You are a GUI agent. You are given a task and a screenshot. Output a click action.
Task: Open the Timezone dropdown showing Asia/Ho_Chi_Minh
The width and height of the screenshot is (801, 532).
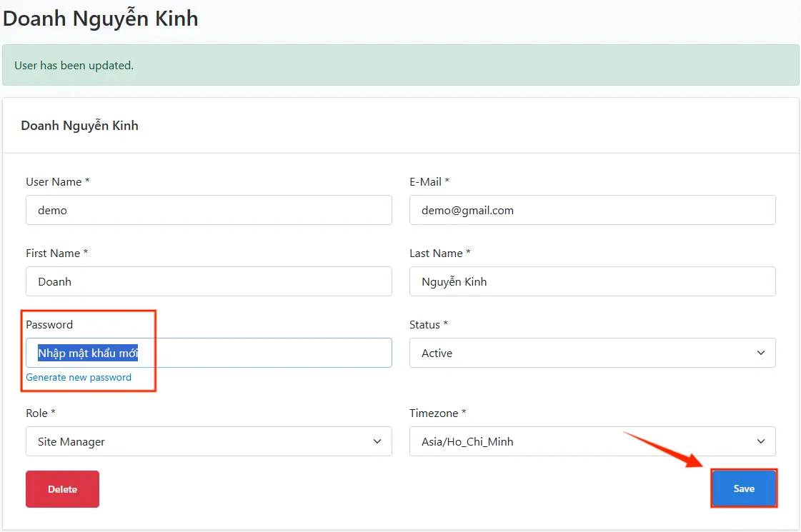(592, 441)
